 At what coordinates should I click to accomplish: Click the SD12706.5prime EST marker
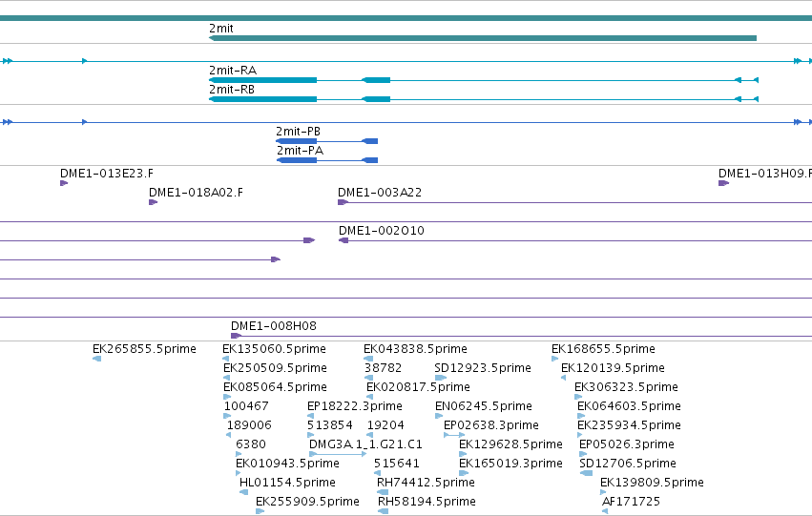[586, 473]
